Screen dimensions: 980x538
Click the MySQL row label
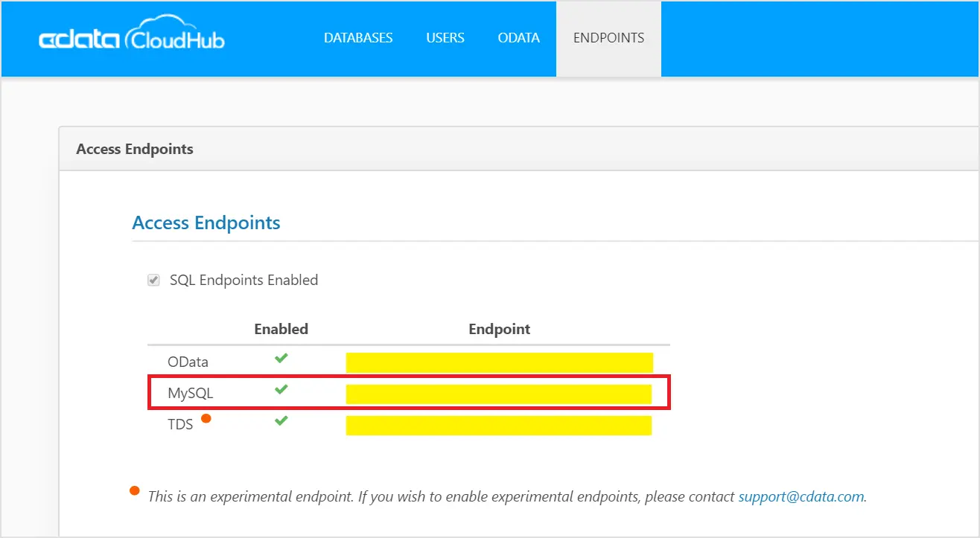click(x=191, y=394)
